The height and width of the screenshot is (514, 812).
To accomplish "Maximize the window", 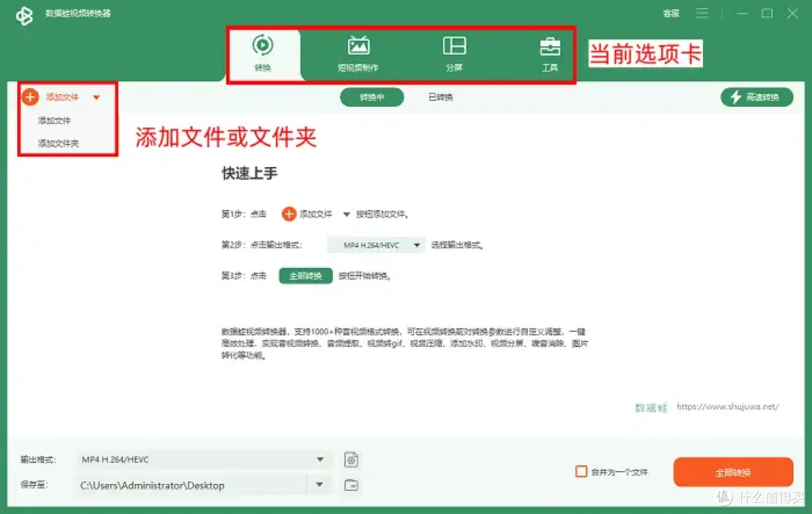I will [x=767, y=13].
